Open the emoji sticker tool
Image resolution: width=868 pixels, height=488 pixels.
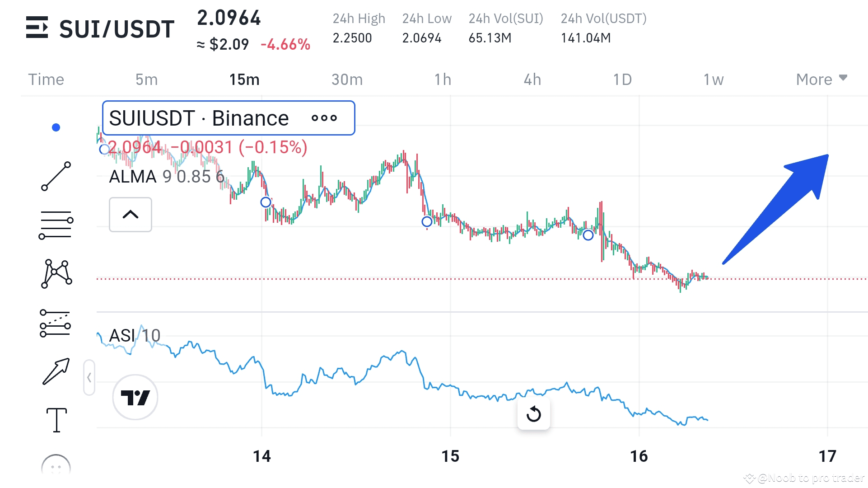(x=56, y=468)
